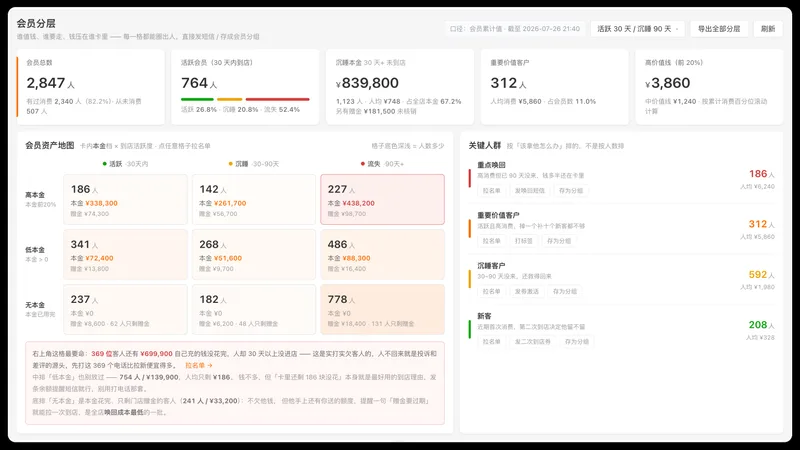Open the 486 人 low-balance churned cell
800x450 pixels.
coord(383,255)
